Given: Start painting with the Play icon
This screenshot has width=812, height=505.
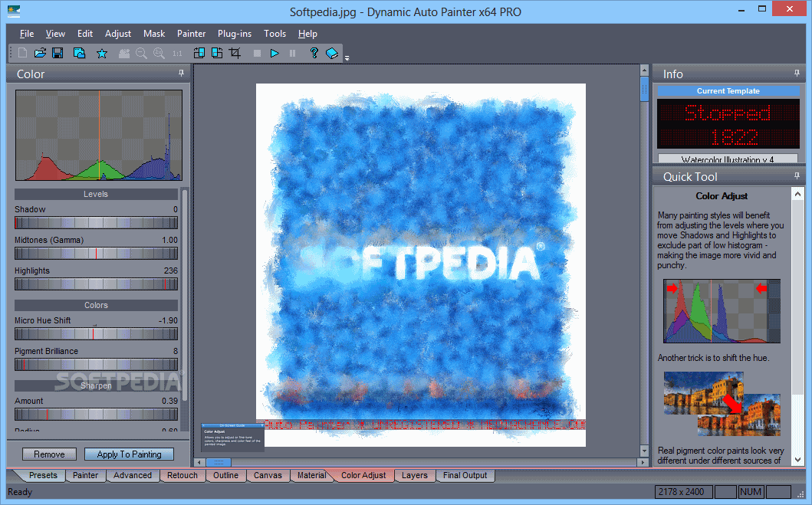Looking at the screenshot, I should 275,53.
